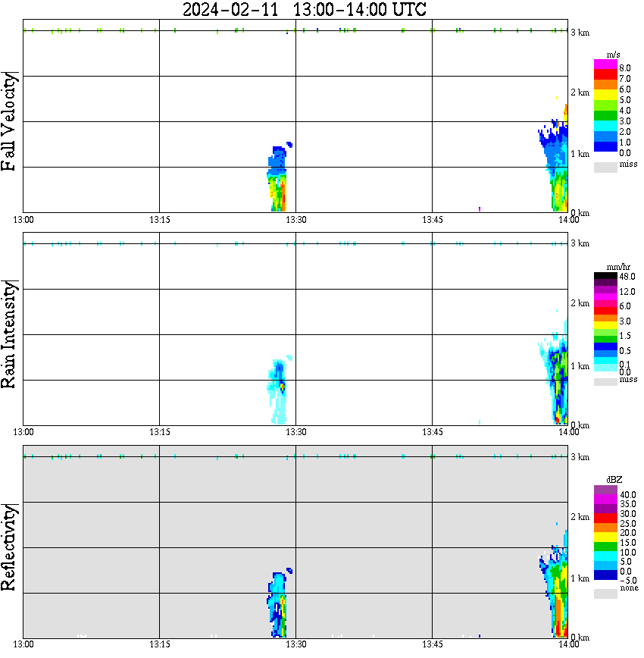The height and width of the screenshot is (658, 644).
Task: Select the magenta 8.0 m/s legend swatch
Action: (605, 64)
